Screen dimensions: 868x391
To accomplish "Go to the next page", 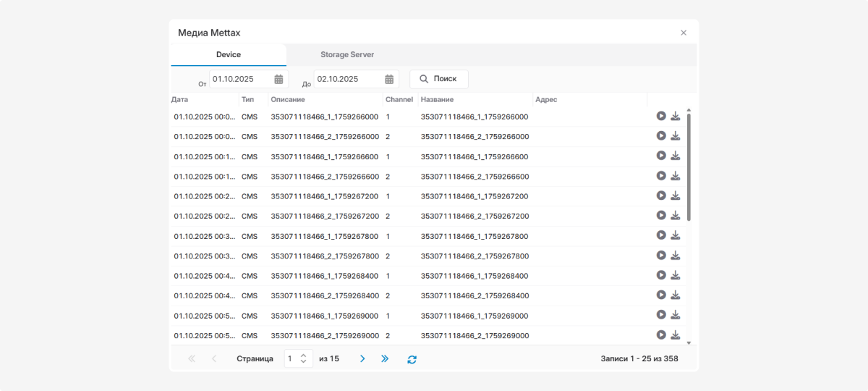I will [x=362, y=358].
